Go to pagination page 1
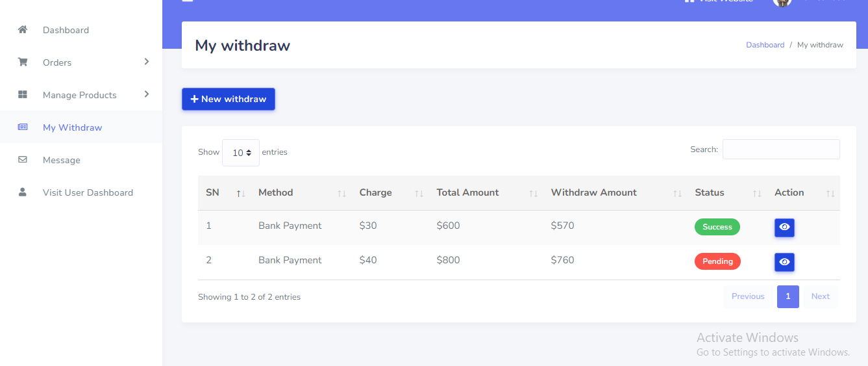This screenshot has height=366, width=868. click(788, 296)
